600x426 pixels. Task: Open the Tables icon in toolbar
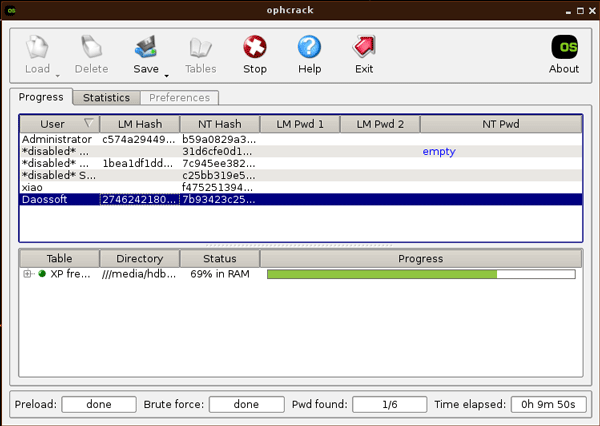click(200, 48)
